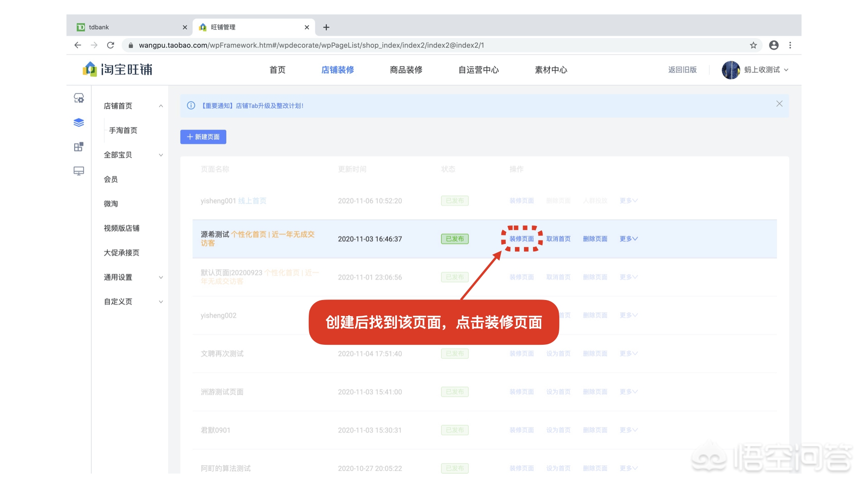The height and width of the screenshot is (488, 868).
Task: Bookmark the page with the star icon
Action: tap(753, 45)
